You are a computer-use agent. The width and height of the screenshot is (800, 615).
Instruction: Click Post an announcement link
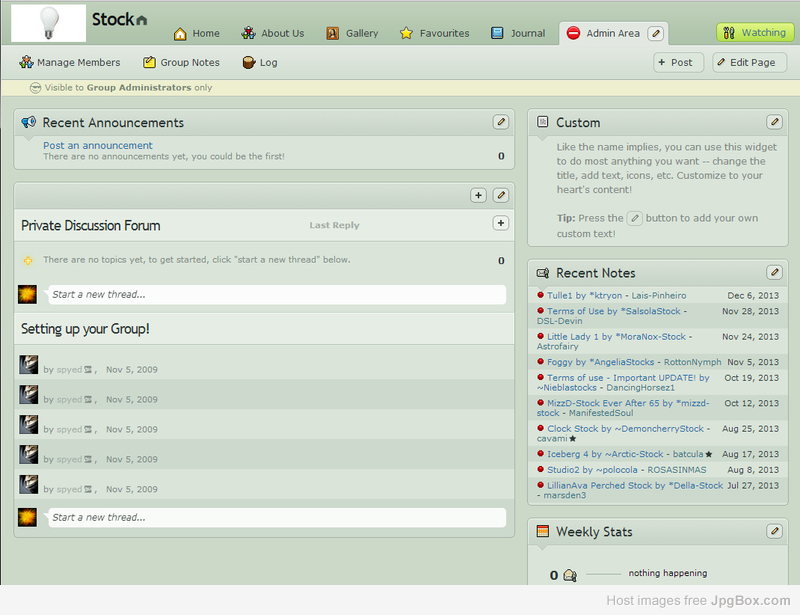(x=98, y=145)
